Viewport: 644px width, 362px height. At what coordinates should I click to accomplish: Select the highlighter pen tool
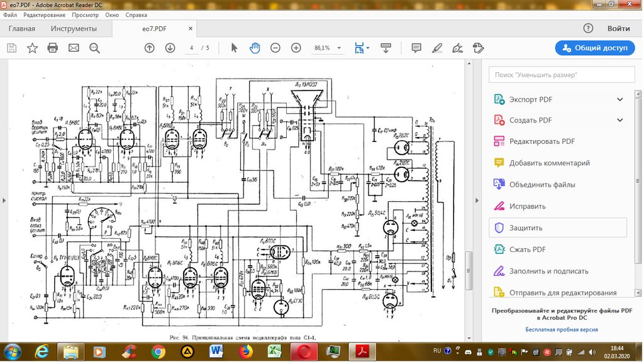[437, 48]
